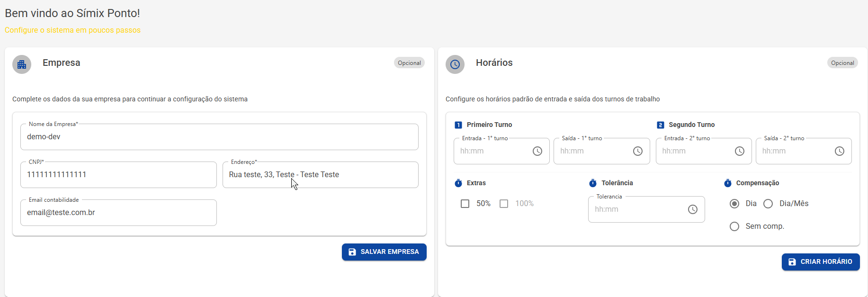Click the Horários card heading

coord(494,63)
